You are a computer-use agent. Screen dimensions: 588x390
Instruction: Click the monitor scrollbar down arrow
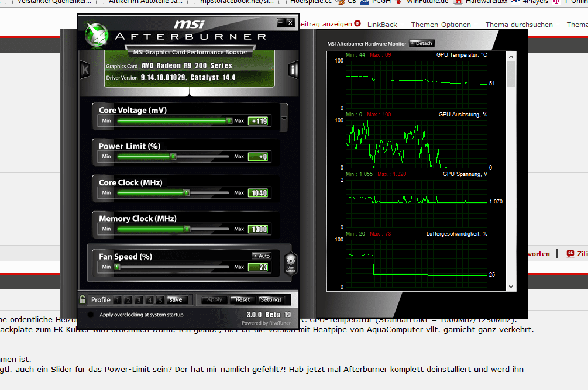[x=511, y=287]
